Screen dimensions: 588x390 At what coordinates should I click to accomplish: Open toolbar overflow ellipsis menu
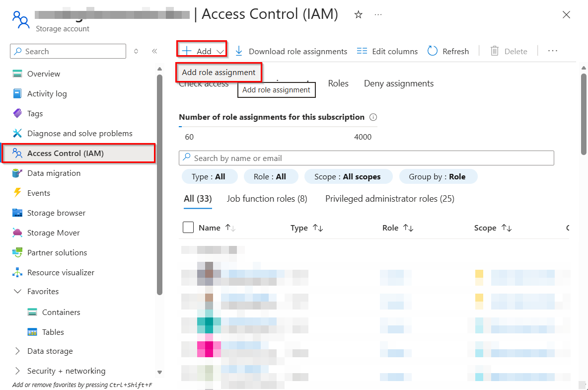pyautogui.click(x=553, y=51)
